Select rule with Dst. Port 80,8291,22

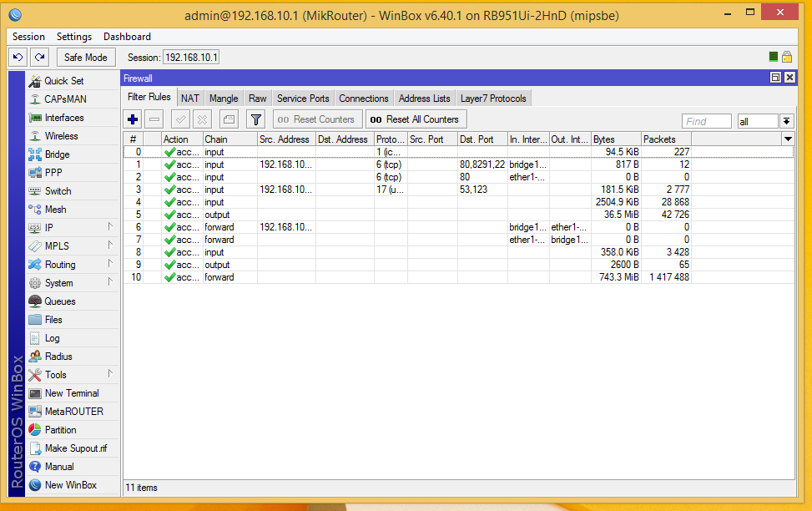coord(458,164)
